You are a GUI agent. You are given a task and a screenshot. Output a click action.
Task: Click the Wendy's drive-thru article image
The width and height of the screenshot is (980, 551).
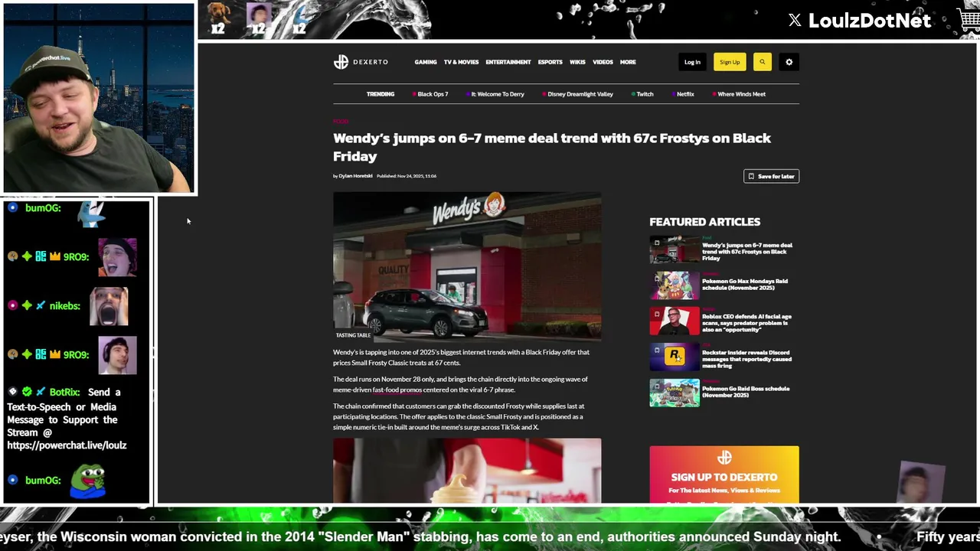(467, 266)
